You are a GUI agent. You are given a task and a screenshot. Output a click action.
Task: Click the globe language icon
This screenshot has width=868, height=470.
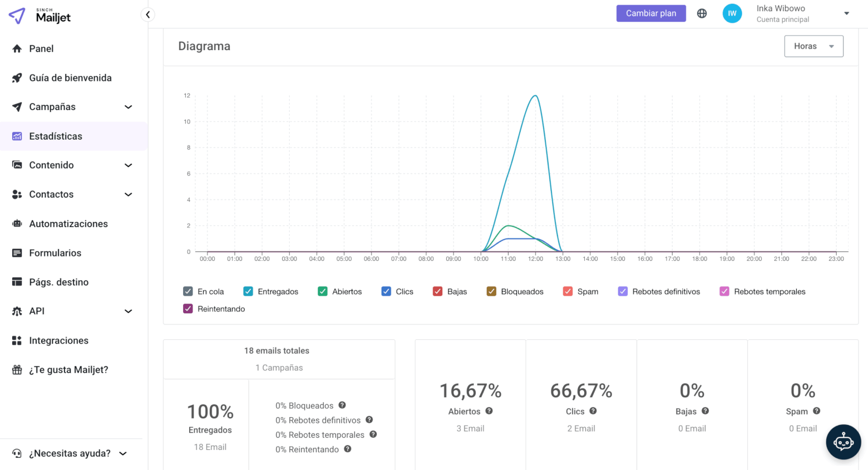click(x=702, y=13)
